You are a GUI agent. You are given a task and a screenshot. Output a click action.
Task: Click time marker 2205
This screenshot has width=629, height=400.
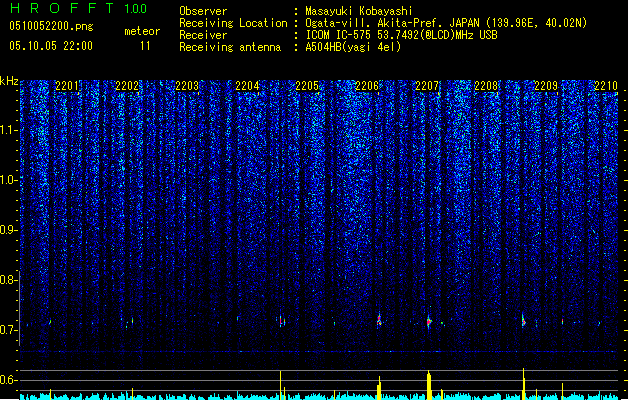pyautogui.click(x=307, y=86)
